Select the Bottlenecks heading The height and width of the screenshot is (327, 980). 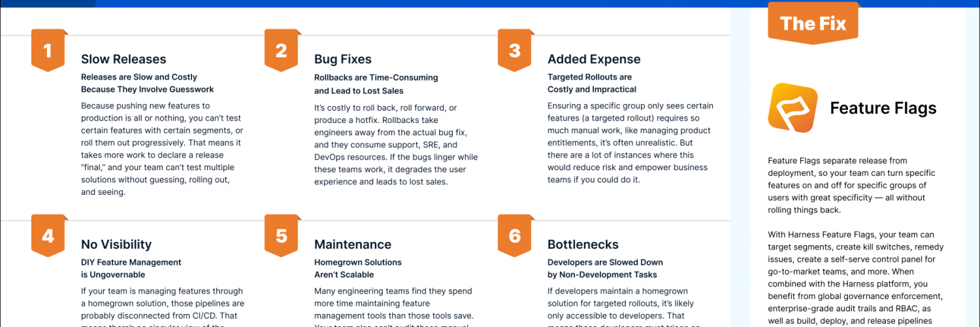click(583, 245)
